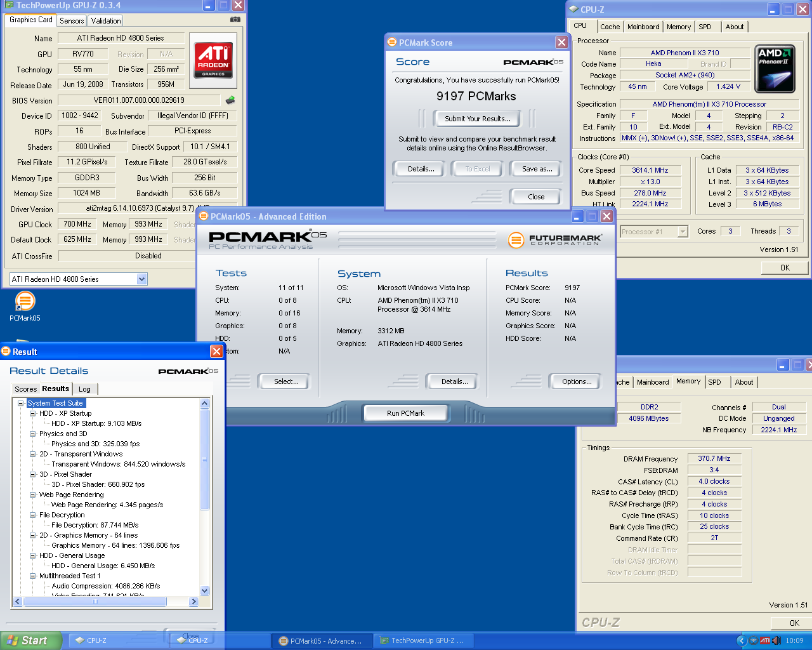Collapse the Multithreaded Test 1 node
Image resolution: width=812 pixels, height=650 pixels.
pos(33,576)
